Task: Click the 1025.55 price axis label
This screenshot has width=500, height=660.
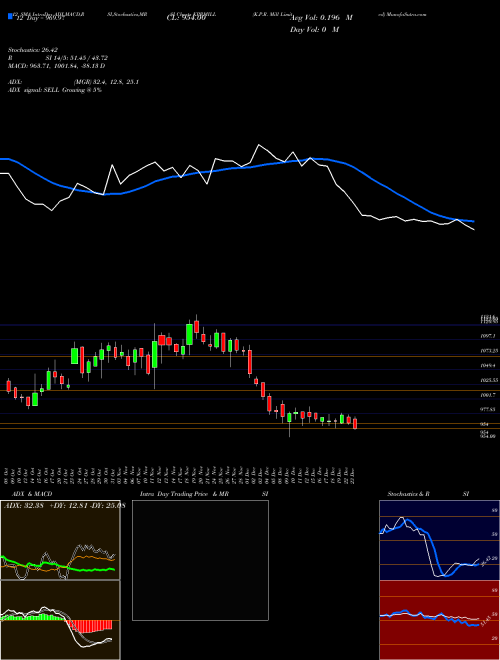Action: pyautogui.click(x=489, y=380)
